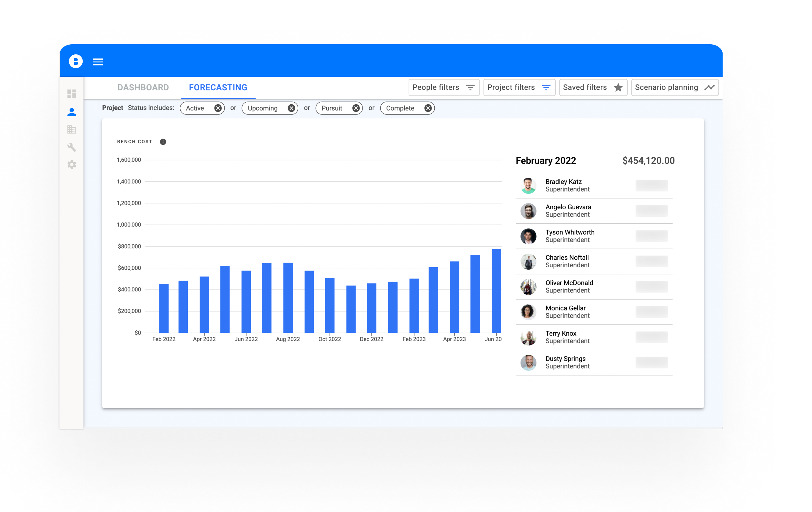Remove the Active status filter chip
This screenshot has height=512, width=812.
(218, 108)
